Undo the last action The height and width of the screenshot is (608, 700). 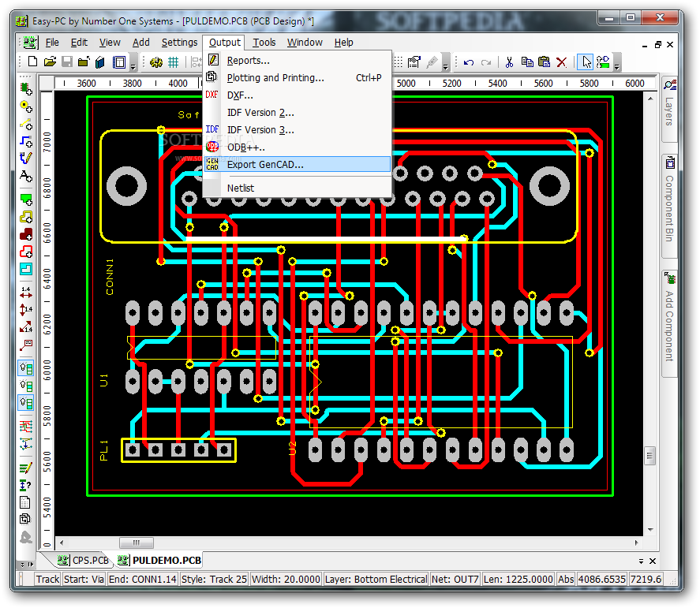pyautogui.click(x=468, y=62)
